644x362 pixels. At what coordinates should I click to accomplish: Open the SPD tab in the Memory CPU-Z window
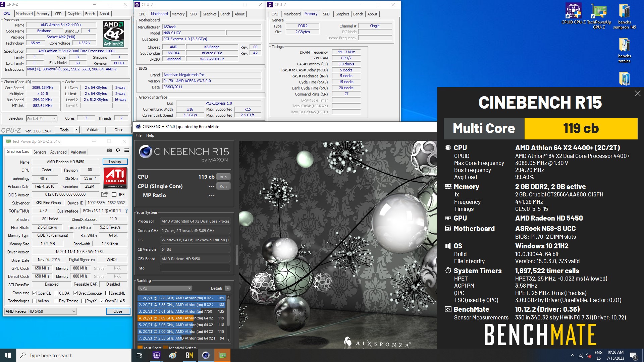[326, 14]
